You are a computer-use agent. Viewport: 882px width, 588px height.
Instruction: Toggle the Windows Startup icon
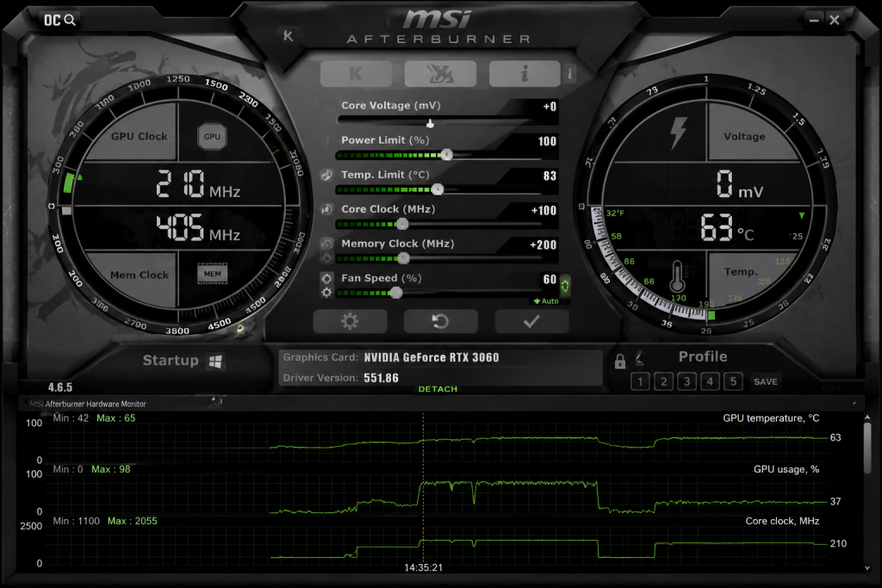pos(215,362)
